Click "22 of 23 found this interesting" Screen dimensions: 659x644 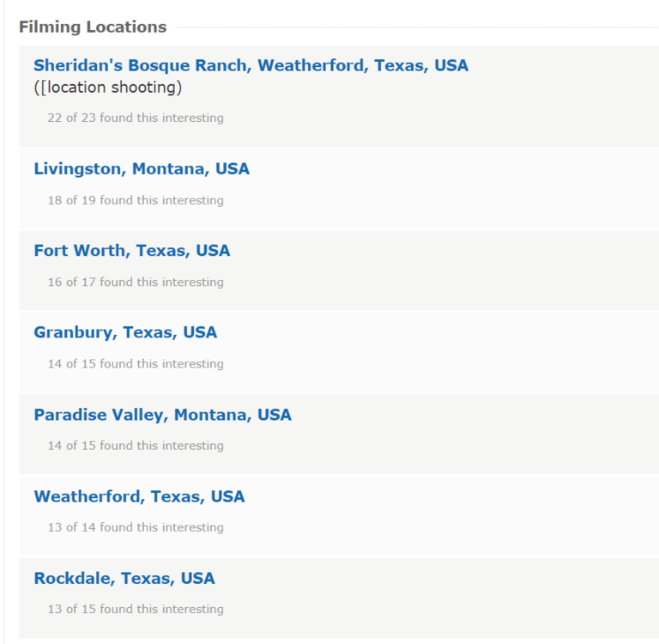click(136, 118)
